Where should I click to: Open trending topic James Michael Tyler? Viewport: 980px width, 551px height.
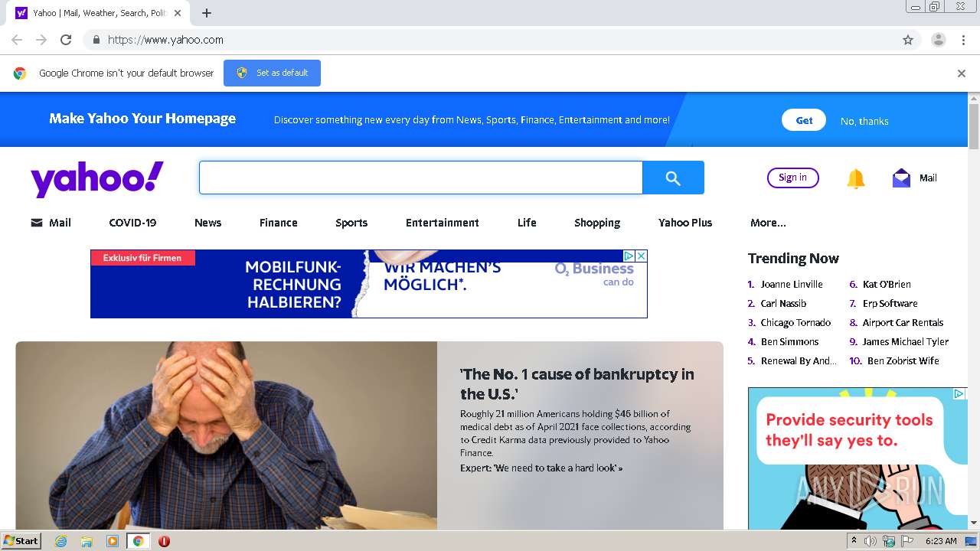[906, 341]
